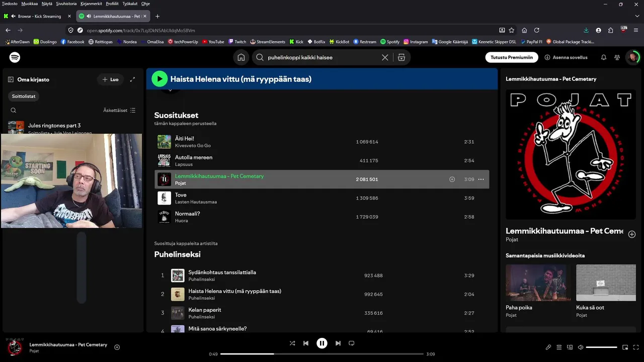Screen dimensions: 644x362
Task: Seek within the song progress bar
Action: pos(322,354)
